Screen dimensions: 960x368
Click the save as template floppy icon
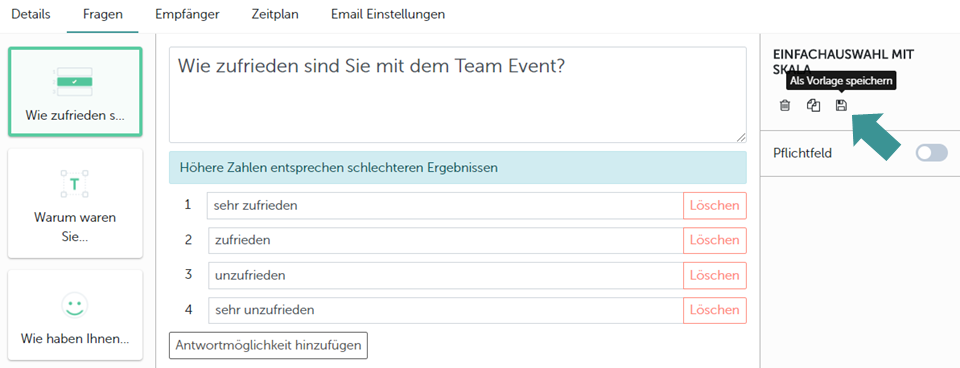841,105
